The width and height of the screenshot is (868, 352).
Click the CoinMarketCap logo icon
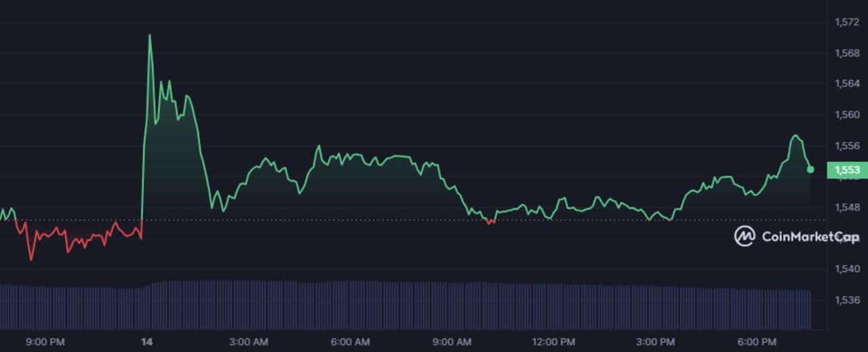coord(745,236)
